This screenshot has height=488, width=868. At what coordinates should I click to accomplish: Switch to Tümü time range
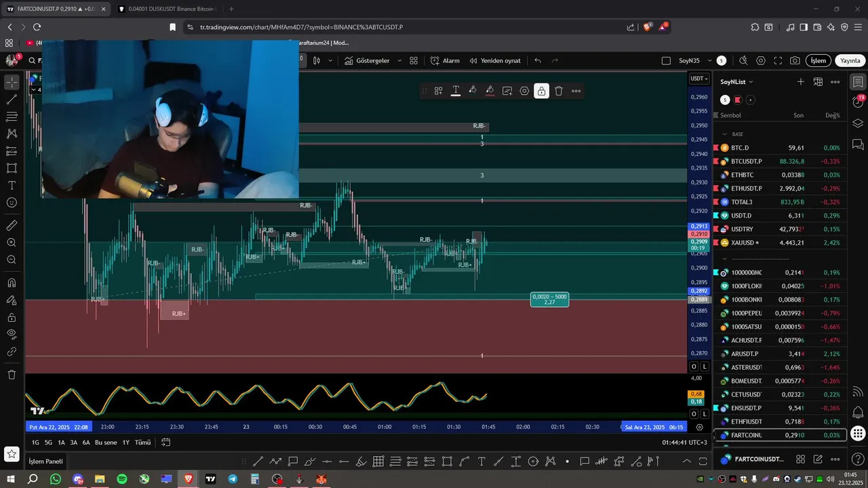point(142,443)
